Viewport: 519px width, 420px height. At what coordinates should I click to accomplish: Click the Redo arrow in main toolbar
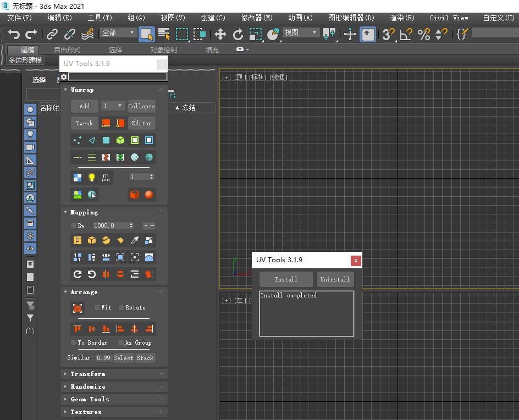[31, 34]
